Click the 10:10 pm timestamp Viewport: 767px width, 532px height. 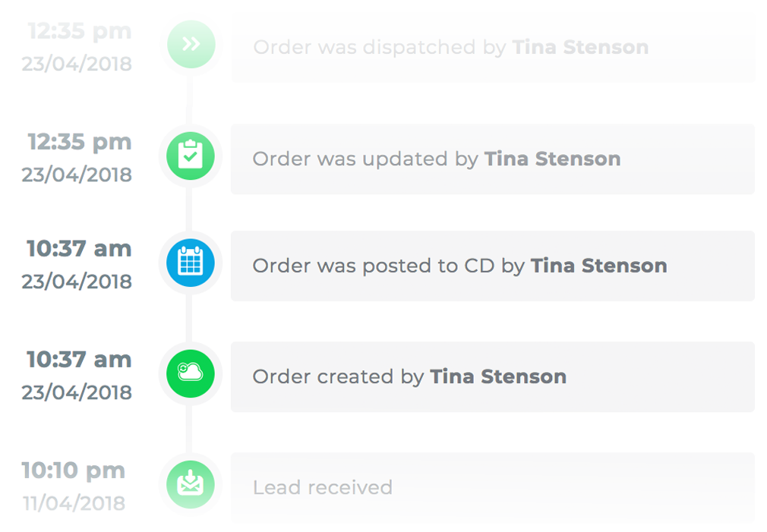pyautogui.click(x=73, y=471)
